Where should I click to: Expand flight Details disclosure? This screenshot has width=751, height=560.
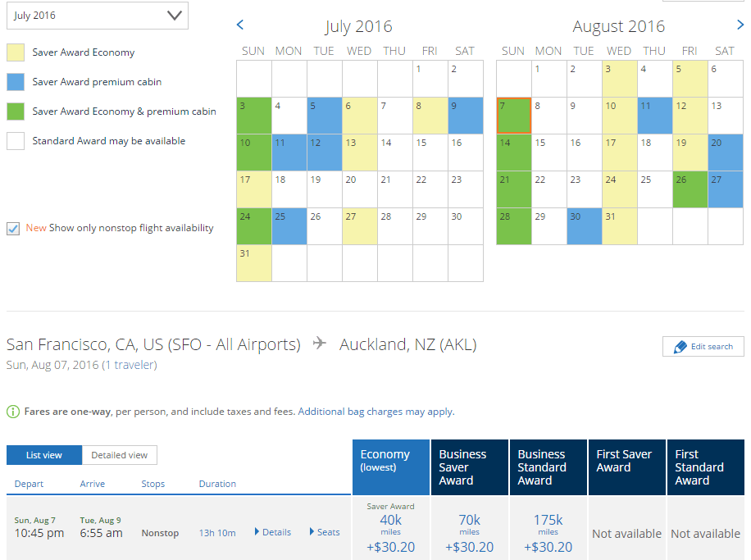[x=273, y=532]
